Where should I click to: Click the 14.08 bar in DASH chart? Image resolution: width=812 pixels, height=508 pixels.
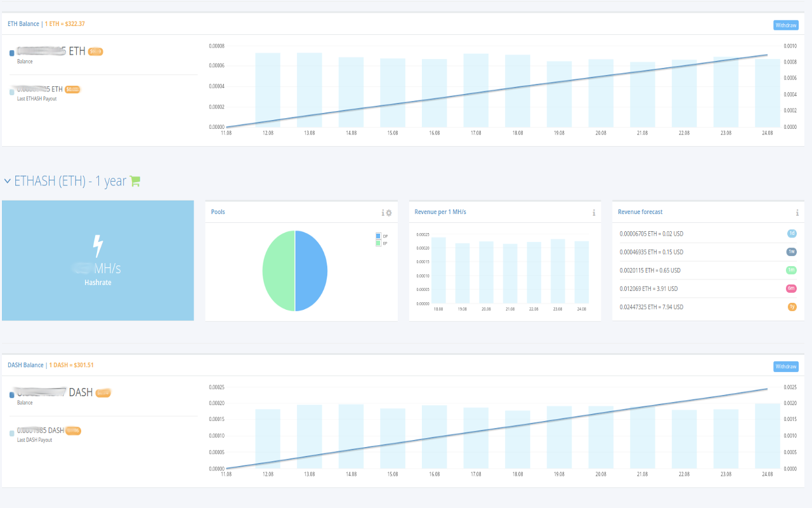[x=351, y=436]
